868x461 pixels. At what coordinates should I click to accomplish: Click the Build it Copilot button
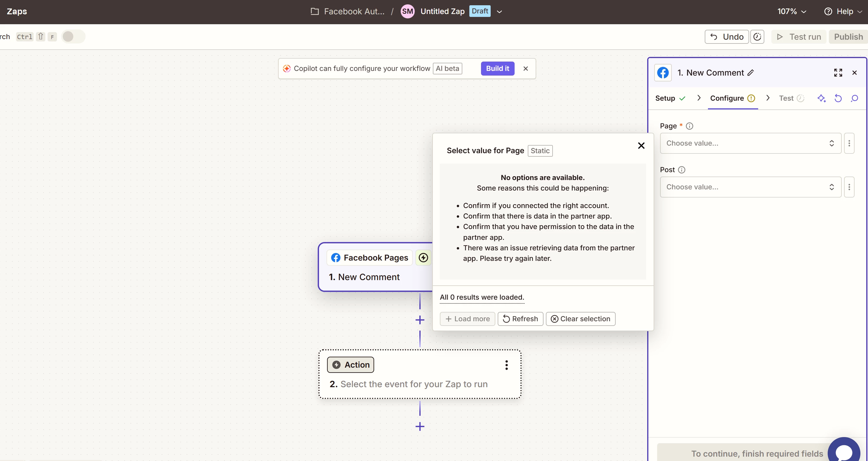tap(497, 69)
